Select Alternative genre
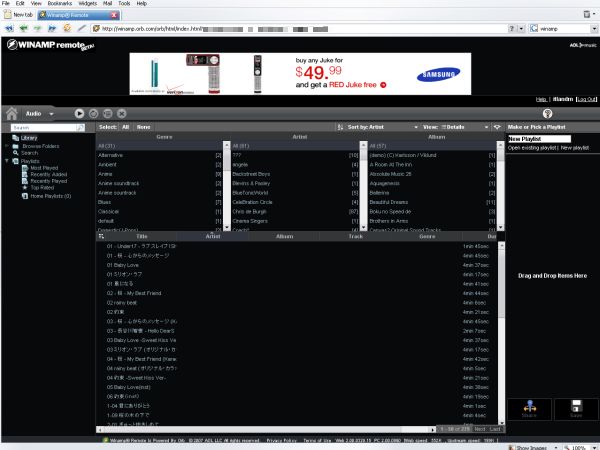The image size is (600, 450). [x=160, y=155]
